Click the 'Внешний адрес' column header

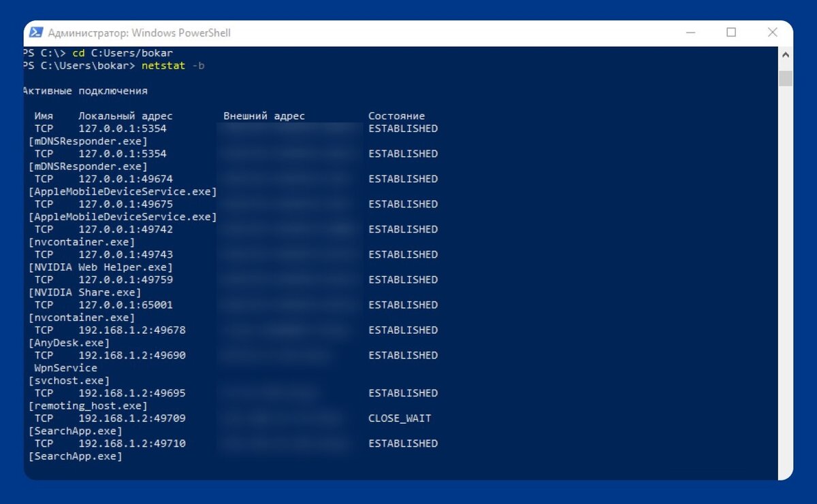(264, 116)
